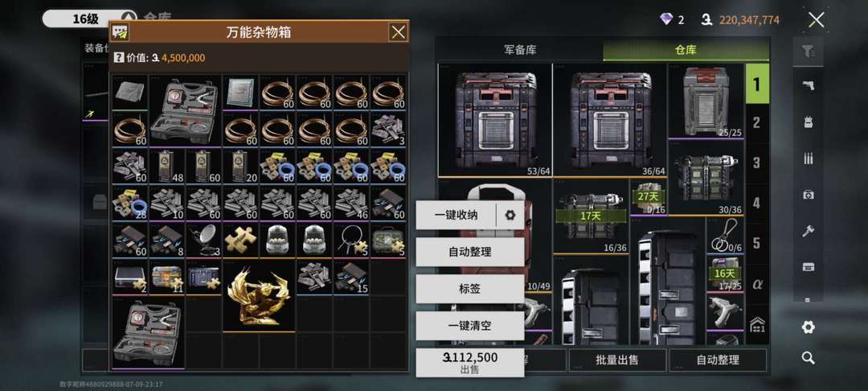This screenshot has height=391, width=868.
Task: Select the golden statue item in box
Action: [x=259, y=295]
